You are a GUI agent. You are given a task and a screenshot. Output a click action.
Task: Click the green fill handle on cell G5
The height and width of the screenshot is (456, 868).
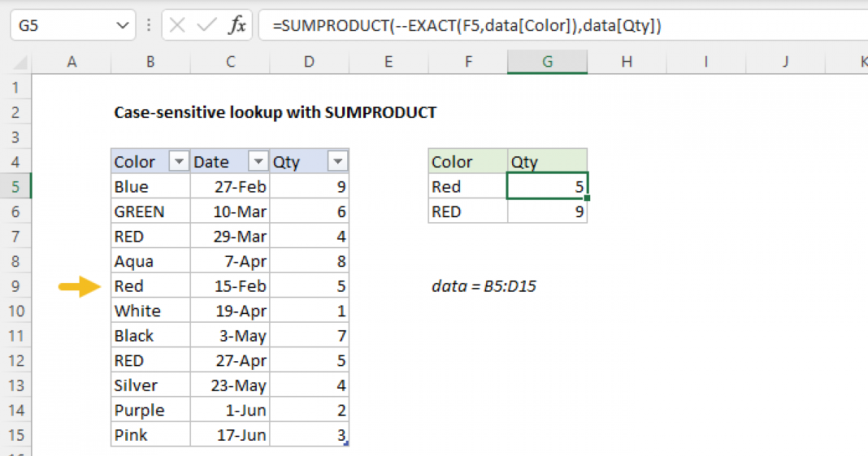click(589, 198)
